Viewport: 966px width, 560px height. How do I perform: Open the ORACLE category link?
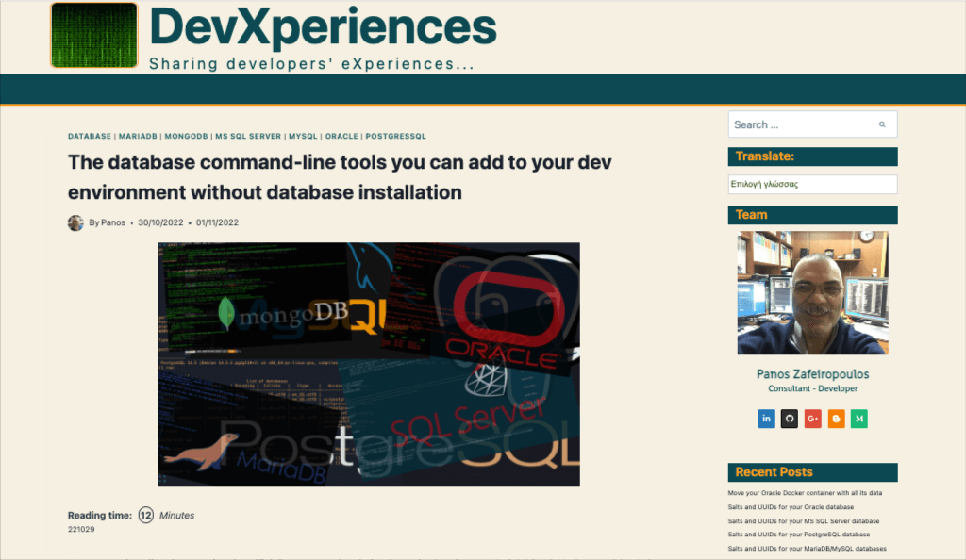click(341, 136)
